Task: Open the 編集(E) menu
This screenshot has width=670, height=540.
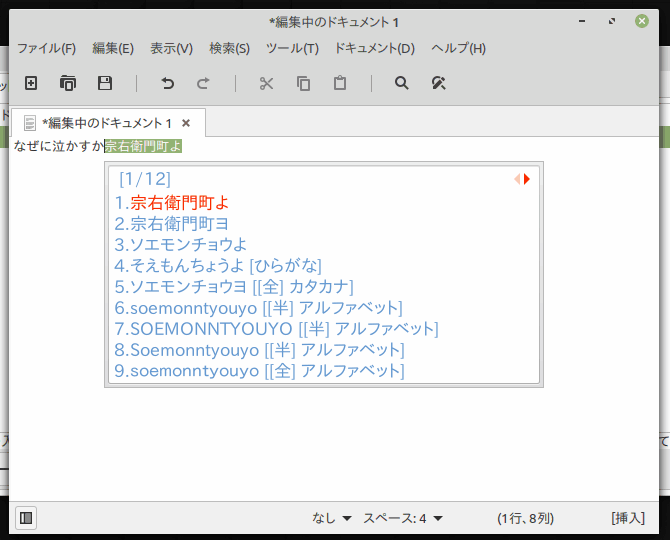Action: click(x=113, y=48)
